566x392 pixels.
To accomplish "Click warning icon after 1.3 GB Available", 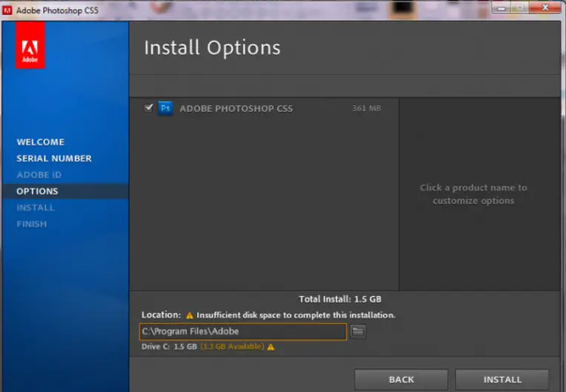I will coord(270,346).
